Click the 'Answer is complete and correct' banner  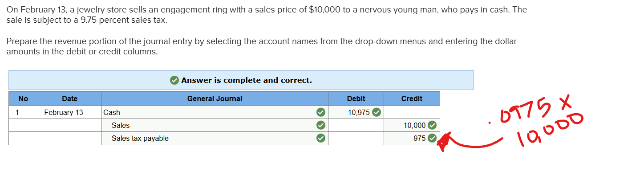(241, 80)
